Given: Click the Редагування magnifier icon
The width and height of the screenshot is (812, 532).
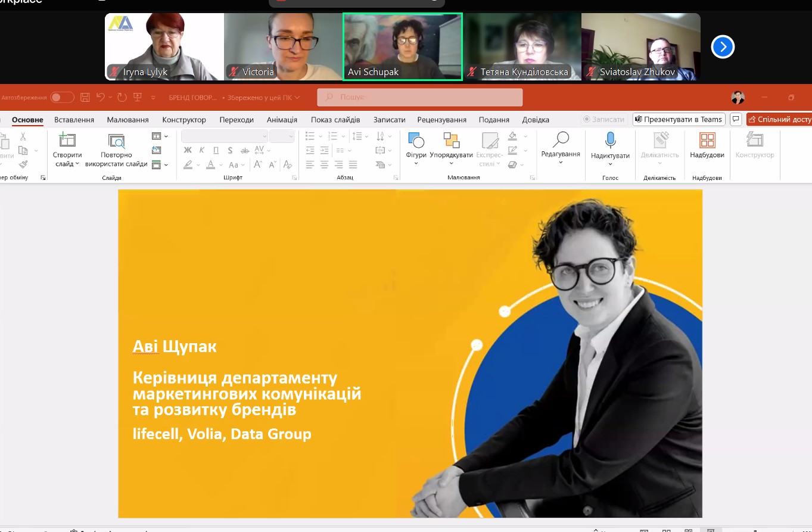Looking at the screenshot, I should [x=561, y=139].
